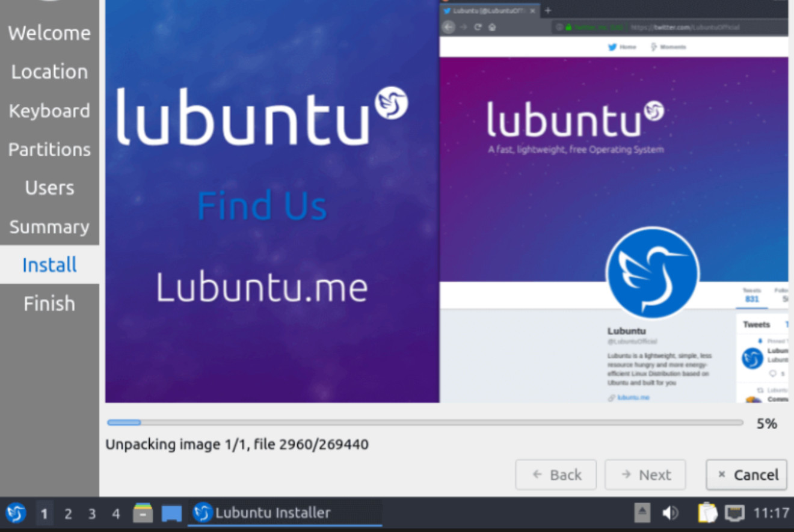The image size is (794, 532).
Task: Click the "Find Us" slideshow heading
Action: coord(262,206)
